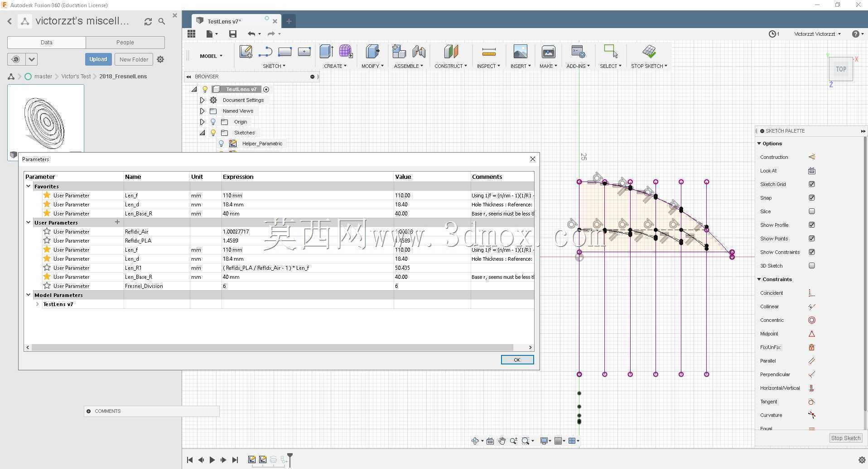Click the Stop Sketch toolbar icon
This screenshot has height=469, width=868.
(649, 52)
